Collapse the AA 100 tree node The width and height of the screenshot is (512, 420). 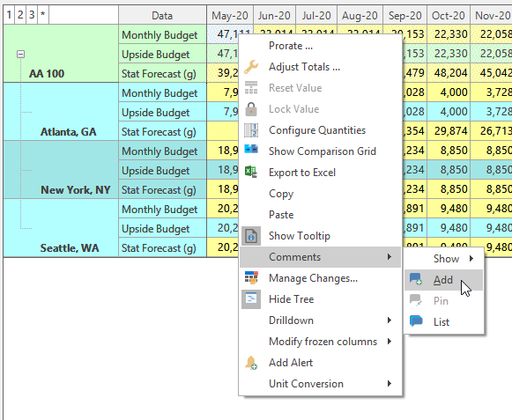(x=20, y=55)
